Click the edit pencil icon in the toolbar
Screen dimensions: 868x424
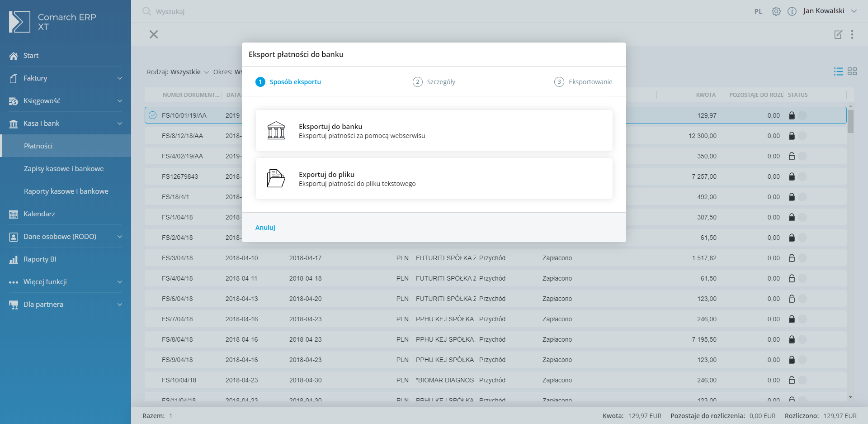[x=838, y=34]
